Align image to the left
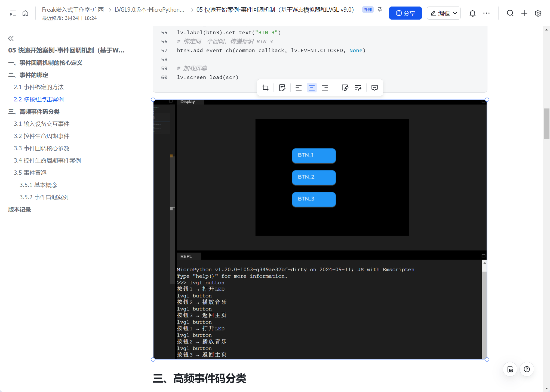 [x=299, y=88]
